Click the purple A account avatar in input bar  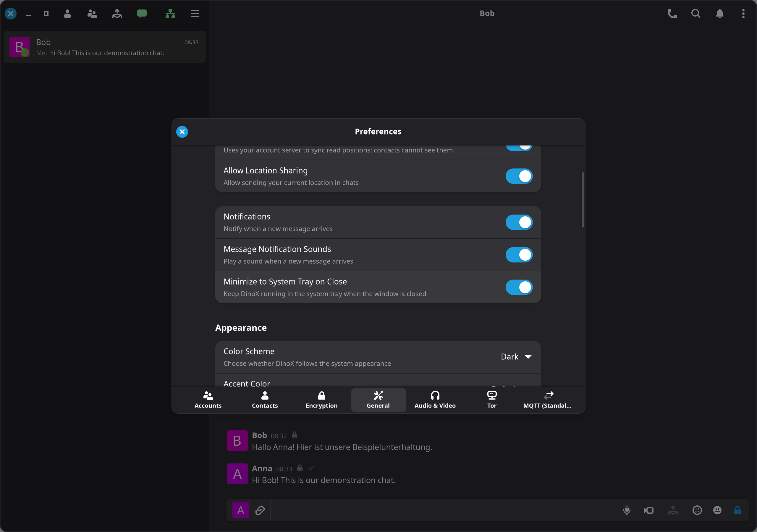click(241, 510)
